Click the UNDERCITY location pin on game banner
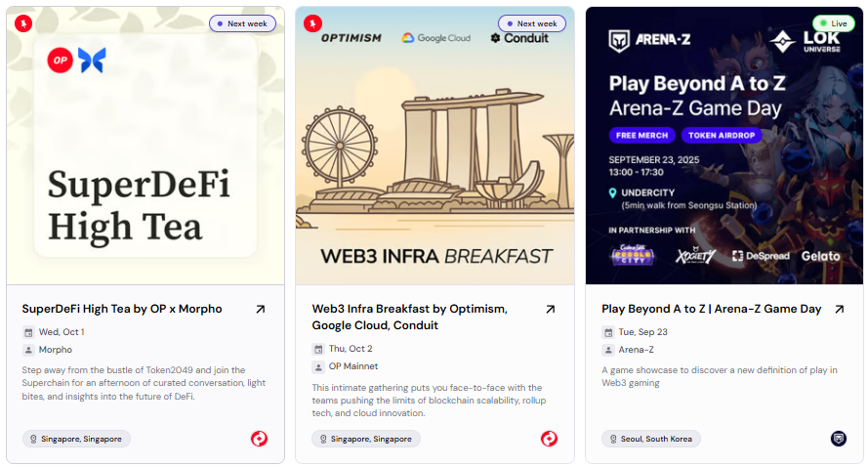Image resolution: width=868 pixels, height=467 pixels. (612, 192)
